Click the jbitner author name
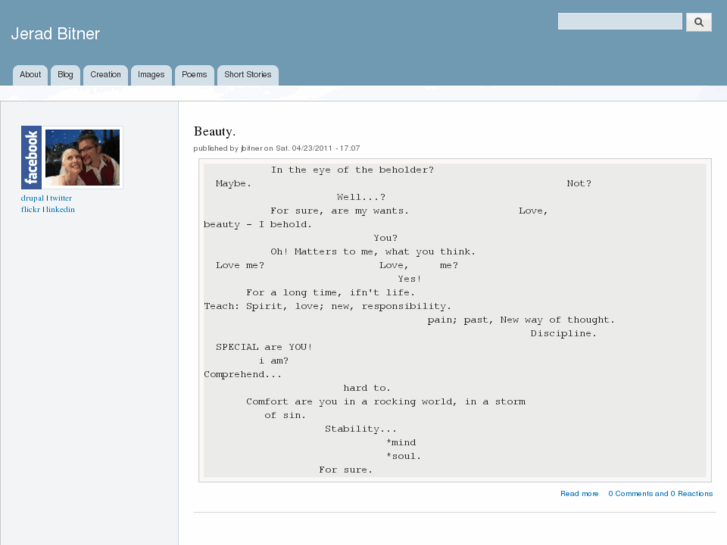 coord(251,148)
